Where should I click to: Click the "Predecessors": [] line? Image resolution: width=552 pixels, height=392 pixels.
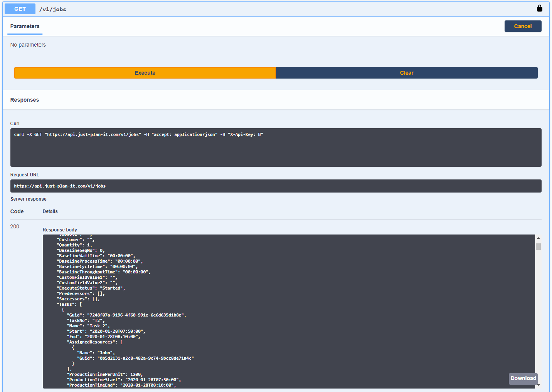pos(81,293)
